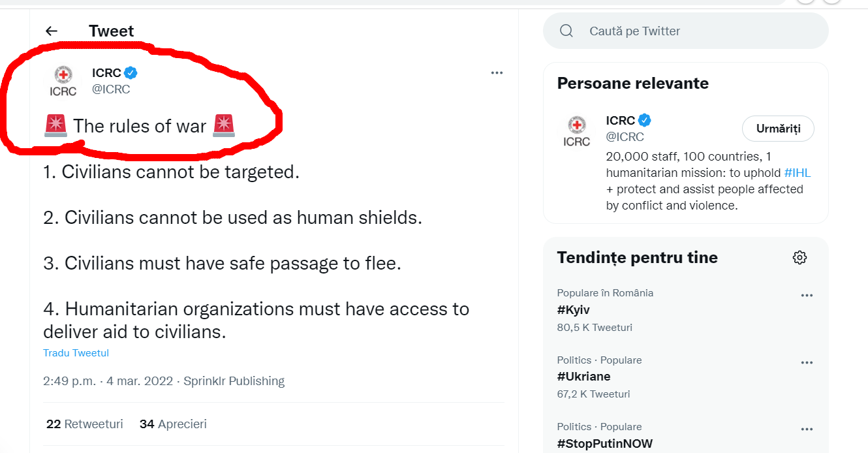View the 22 Retweeturi list

85,424
